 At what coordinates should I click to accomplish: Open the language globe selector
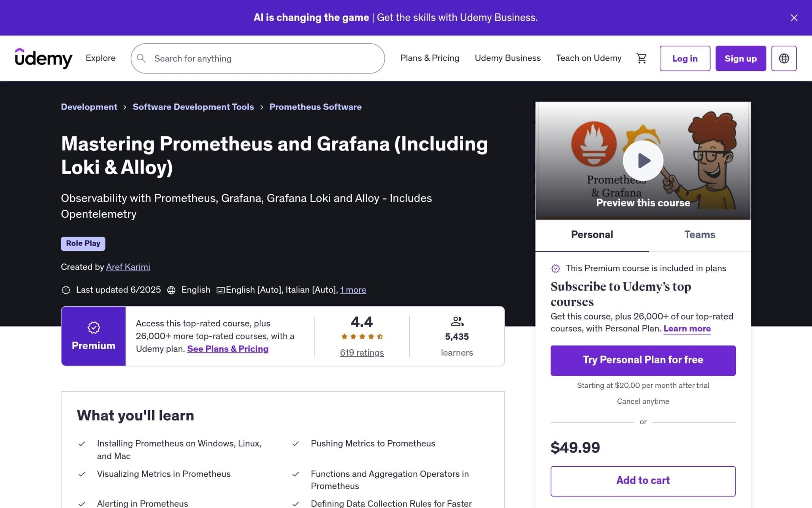pyautogui.click(x=784, y=58)
